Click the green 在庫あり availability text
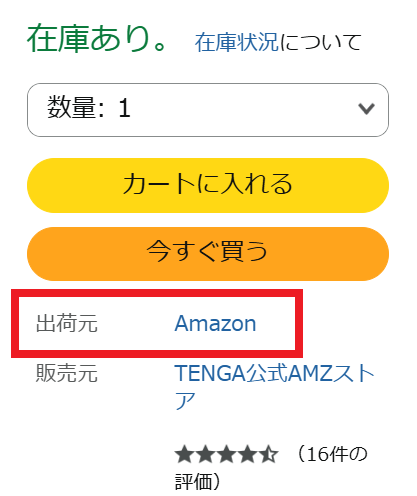417x496 pixels. [x=97, y=39]
